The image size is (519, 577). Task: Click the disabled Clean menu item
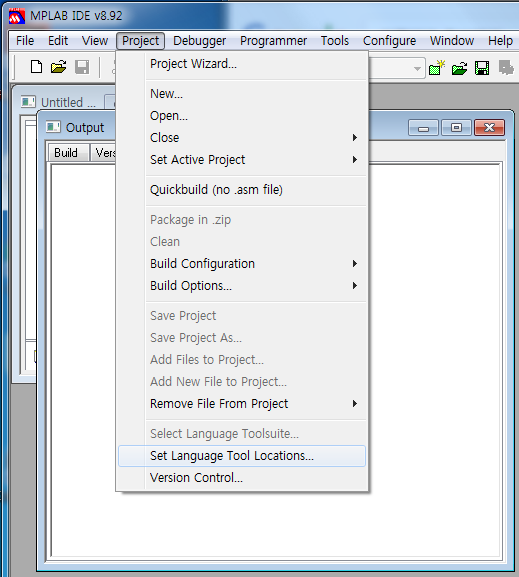tap(242, 242)
